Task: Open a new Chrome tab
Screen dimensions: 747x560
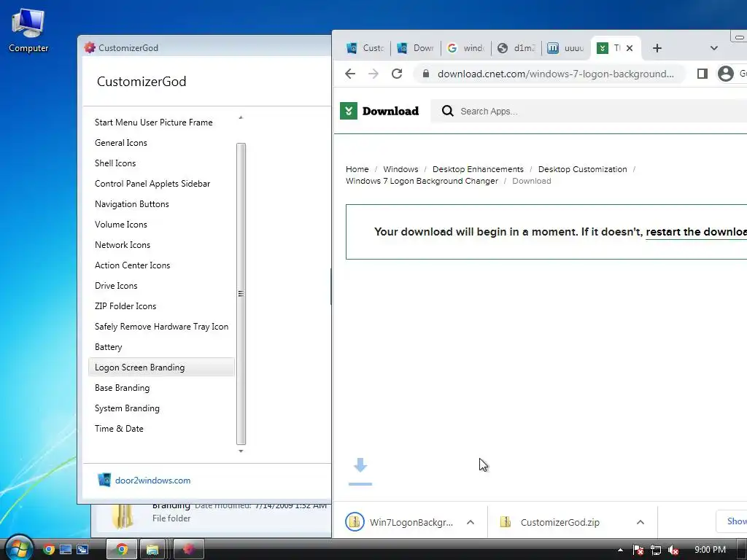Action: [x=657, y=48]
